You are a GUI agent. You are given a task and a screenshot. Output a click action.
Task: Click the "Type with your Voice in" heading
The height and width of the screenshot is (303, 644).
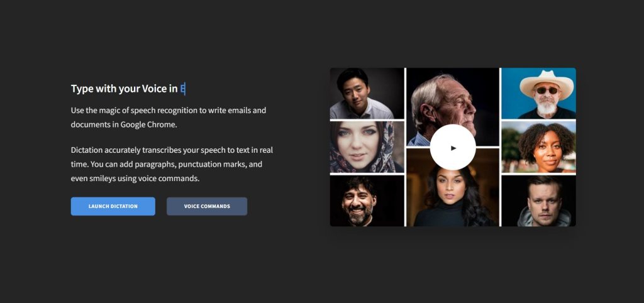tap(124, 89)
